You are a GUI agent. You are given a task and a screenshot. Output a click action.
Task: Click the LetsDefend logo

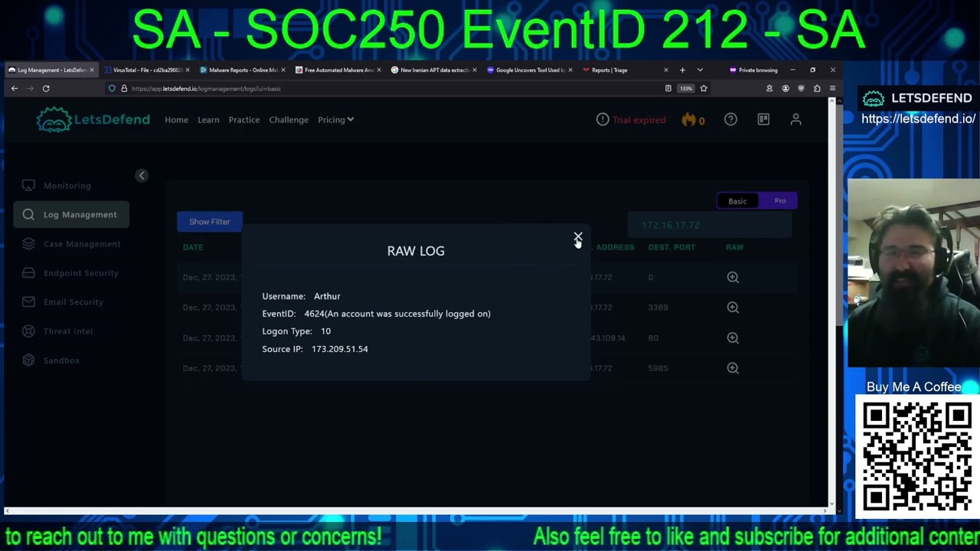click(93, 119)
